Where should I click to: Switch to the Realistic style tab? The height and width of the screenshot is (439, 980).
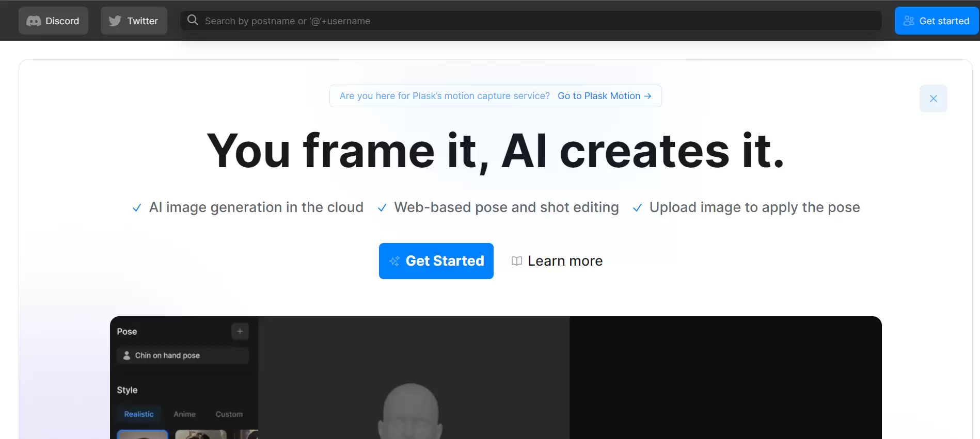[138, 414]
